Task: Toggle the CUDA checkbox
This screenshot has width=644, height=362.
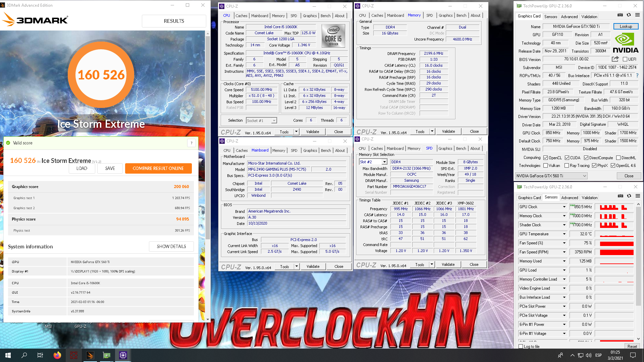Action: coord(567,158)
